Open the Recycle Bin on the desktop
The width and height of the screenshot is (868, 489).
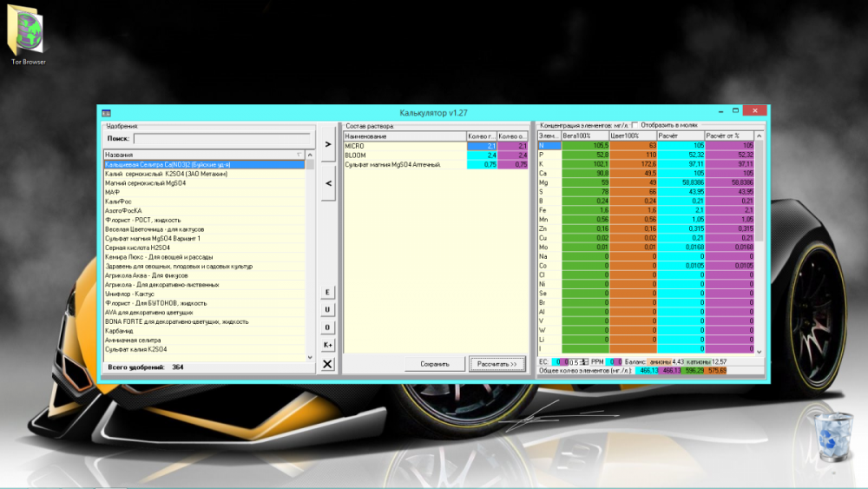(833, 437)
